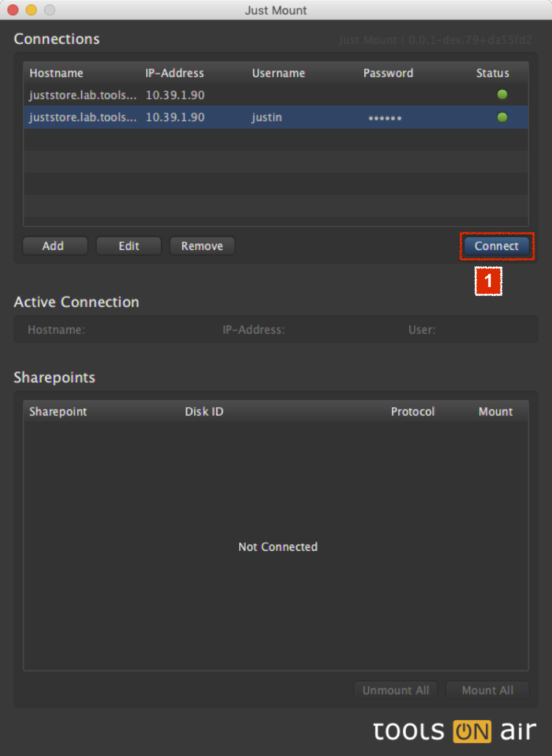552x756 pixels.
Task: Click the Password column header
Action: click(388, 73)
